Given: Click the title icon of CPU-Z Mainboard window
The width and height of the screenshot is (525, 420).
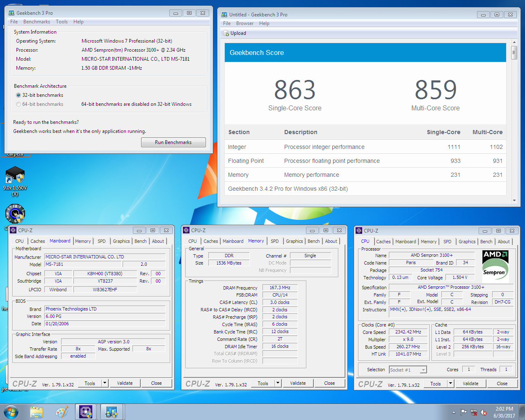Looking at the screenshot, I should (13, 230).
